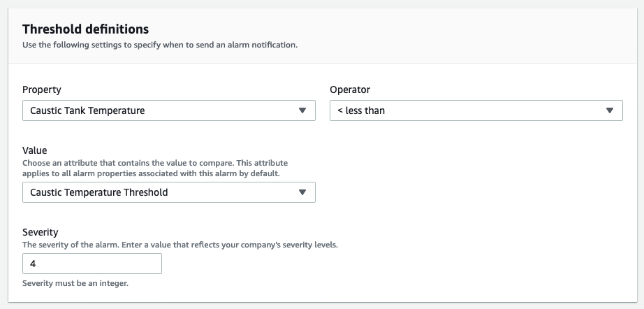Image resolution: width=644 pixels, height=309 pixels.
Task: Expand the '< less than' operator dropdown
Action: [476, 110]
